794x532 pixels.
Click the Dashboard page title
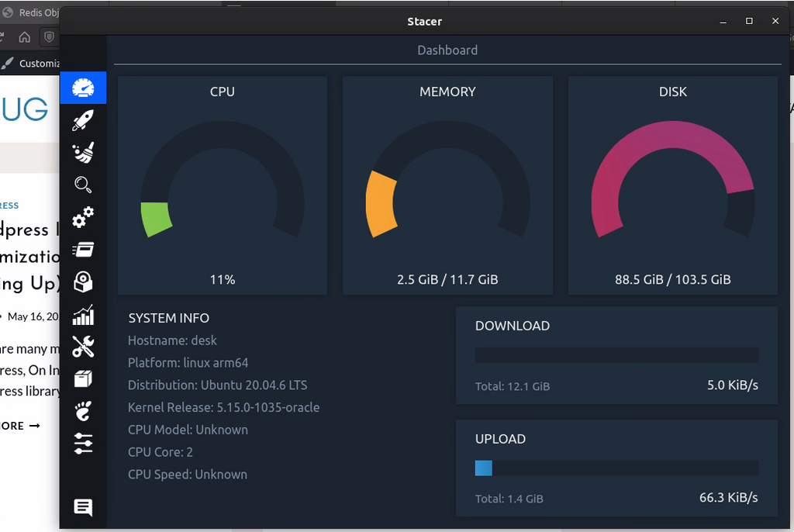click(447, 50)
